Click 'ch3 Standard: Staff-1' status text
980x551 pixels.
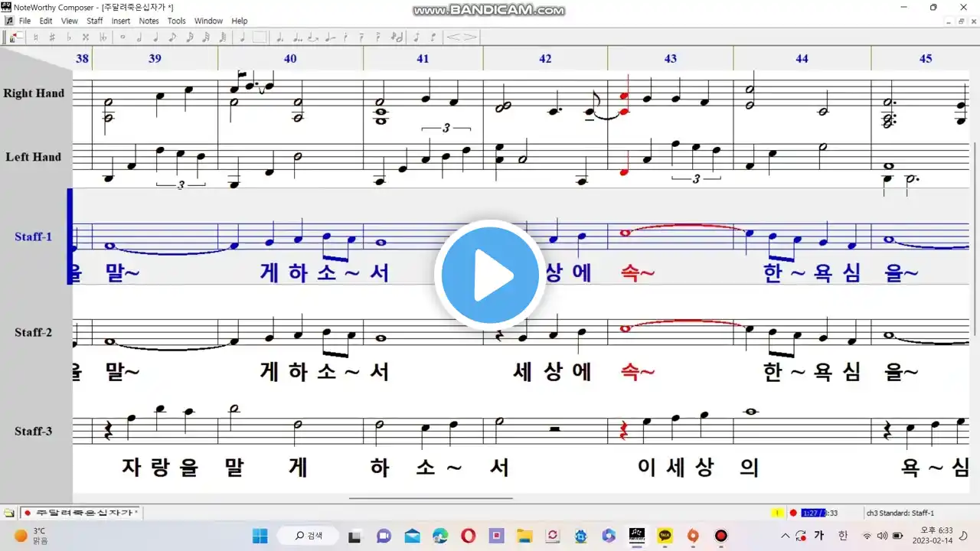click(900, 513)
